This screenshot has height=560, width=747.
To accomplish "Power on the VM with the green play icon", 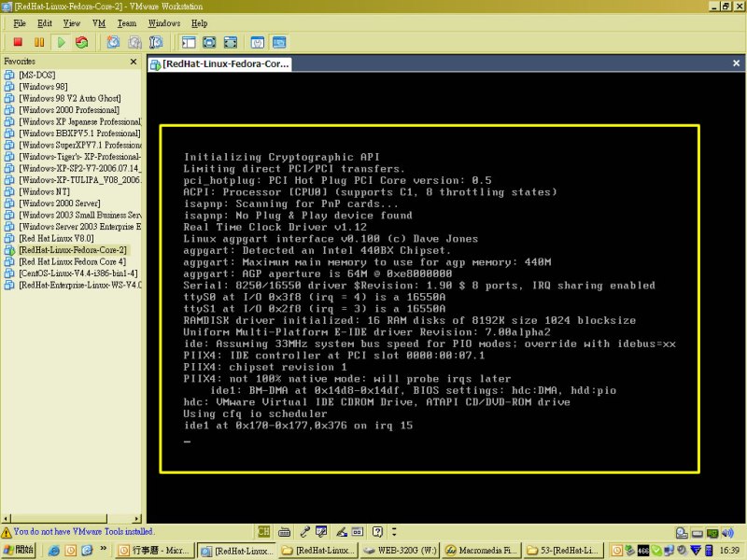I will (x=61, y=42).
